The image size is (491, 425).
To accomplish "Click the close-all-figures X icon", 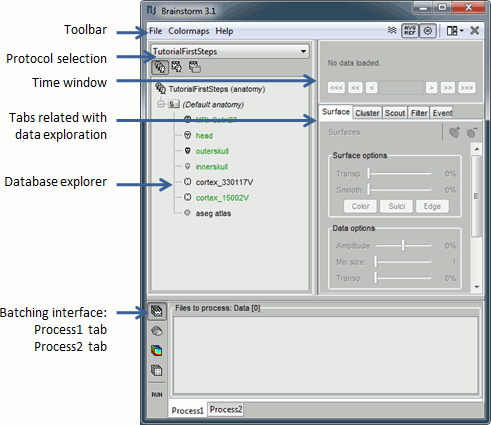I will (x=475, y=31).
